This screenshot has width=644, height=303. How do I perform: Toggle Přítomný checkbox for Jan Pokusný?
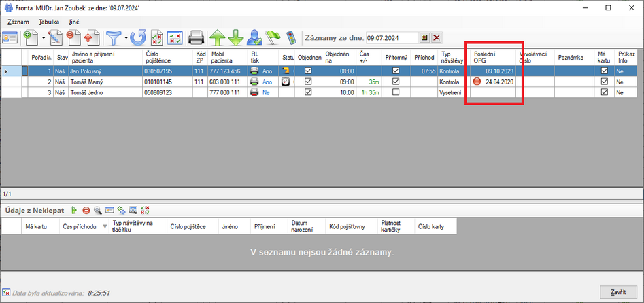396,71
